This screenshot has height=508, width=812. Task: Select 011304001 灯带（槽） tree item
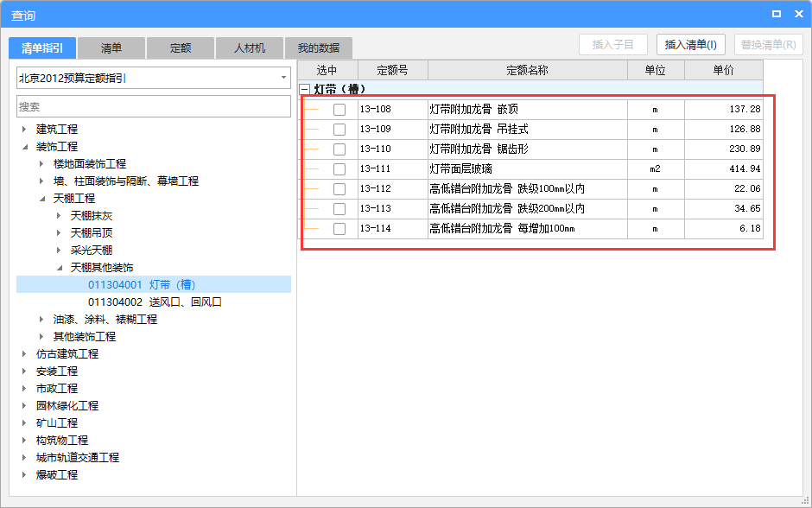[154, 285]
